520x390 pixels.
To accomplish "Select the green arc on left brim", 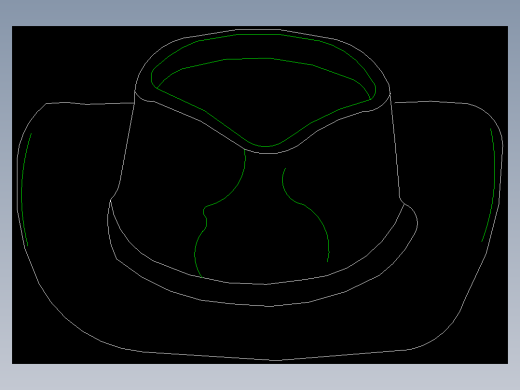I will click(22, 190).
